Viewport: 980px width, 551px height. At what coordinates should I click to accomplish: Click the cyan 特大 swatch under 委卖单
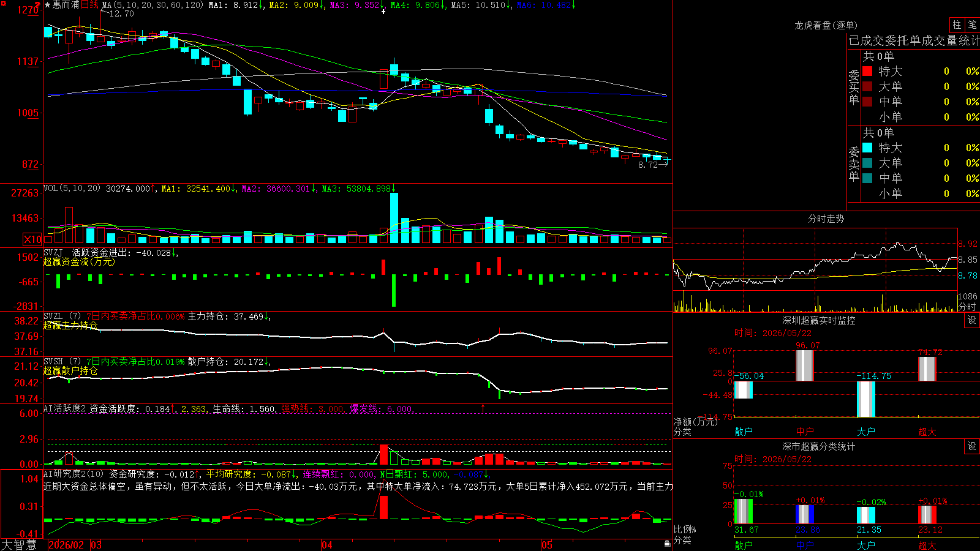[867, 148]
